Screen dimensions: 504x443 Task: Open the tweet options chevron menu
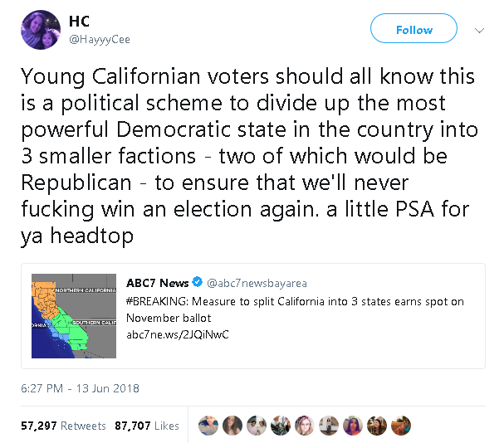pos(479,30)
